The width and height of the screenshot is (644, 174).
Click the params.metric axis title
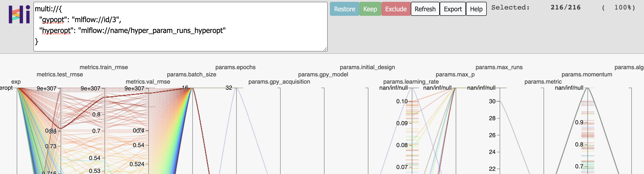(543, 82)
